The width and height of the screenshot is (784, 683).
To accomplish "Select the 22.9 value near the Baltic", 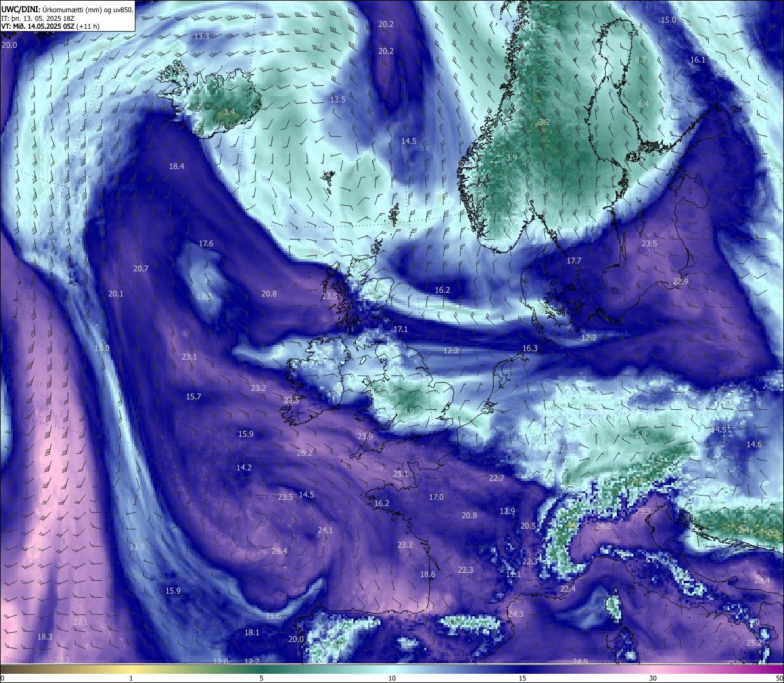I will [x=680, y=282].
